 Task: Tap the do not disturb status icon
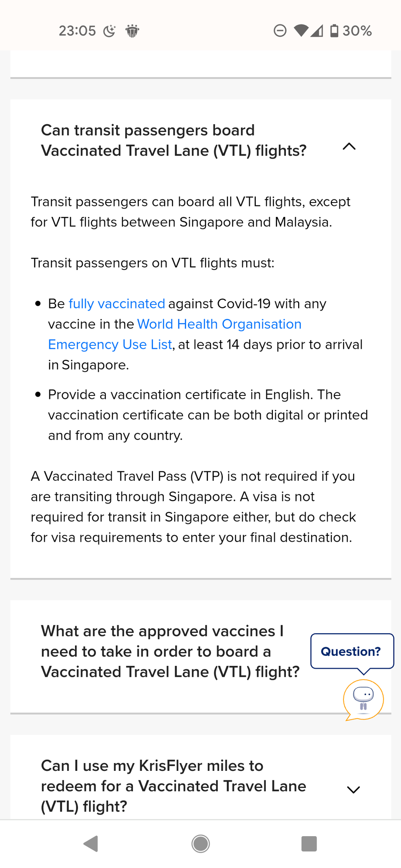point(280,30)
